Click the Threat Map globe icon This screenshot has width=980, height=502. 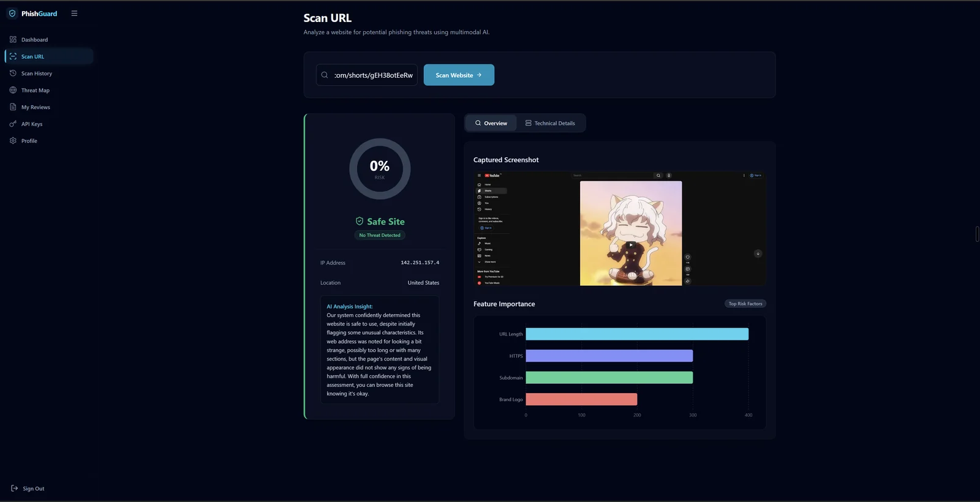tap(13, 90)
